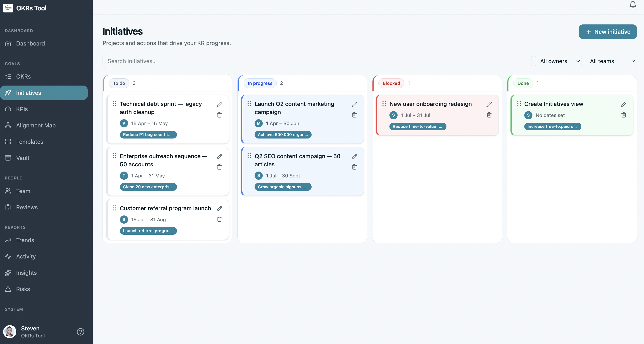This screenshot has width=644, height=344.
Task: Open the All teams filter dropdown
Action: click(x=611, y=61)
